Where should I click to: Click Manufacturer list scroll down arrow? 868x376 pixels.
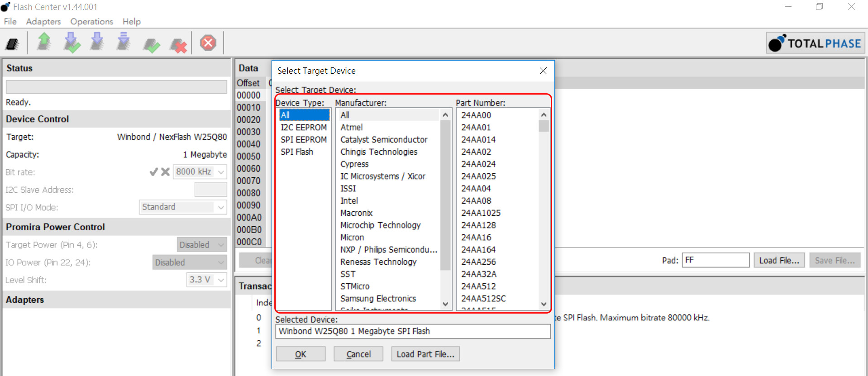(x=445, y=304)
